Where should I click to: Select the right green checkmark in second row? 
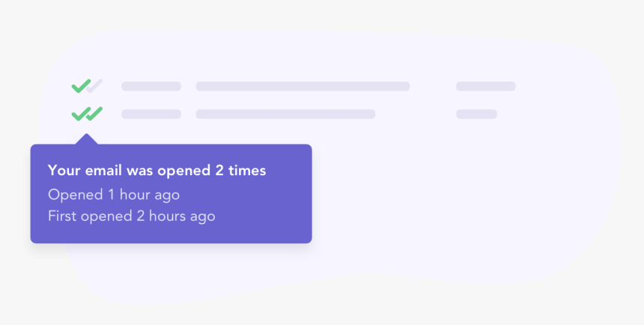tap(95, 113)
